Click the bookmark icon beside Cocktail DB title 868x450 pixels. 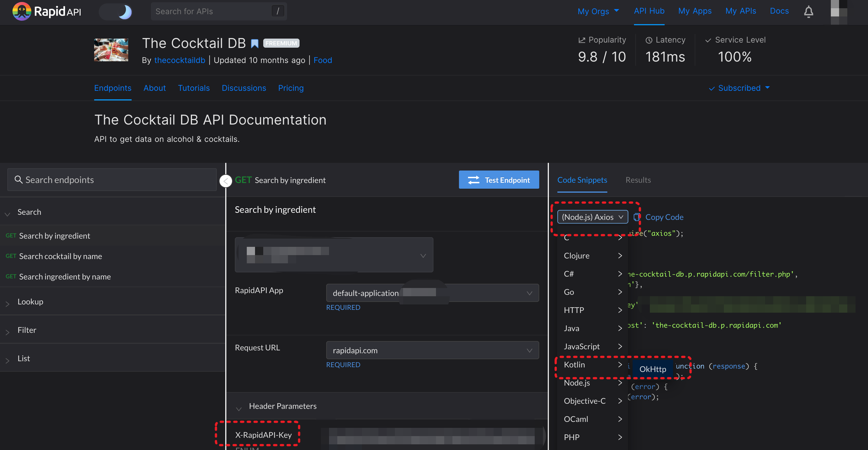[255, 43]
